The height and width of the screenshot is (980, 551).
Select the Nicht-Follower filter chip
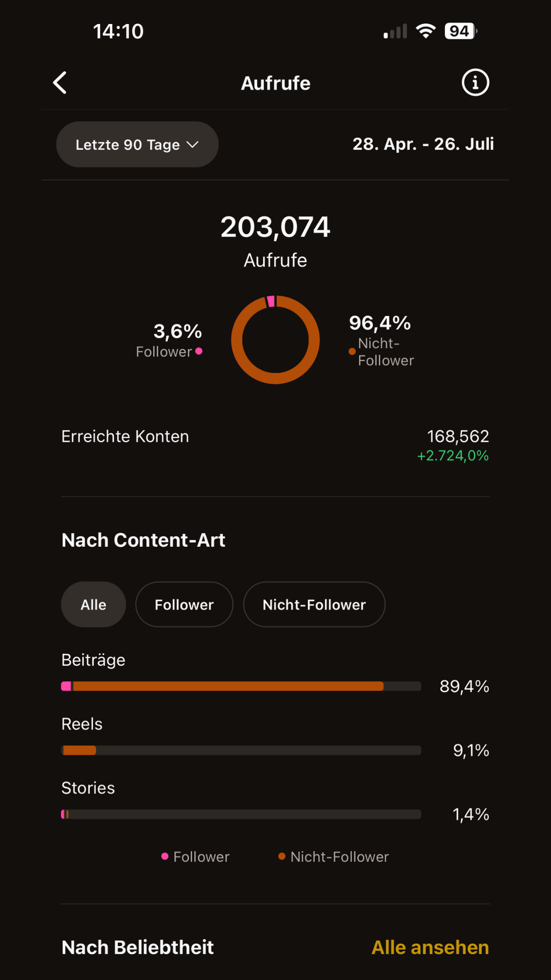pos(314,605)
